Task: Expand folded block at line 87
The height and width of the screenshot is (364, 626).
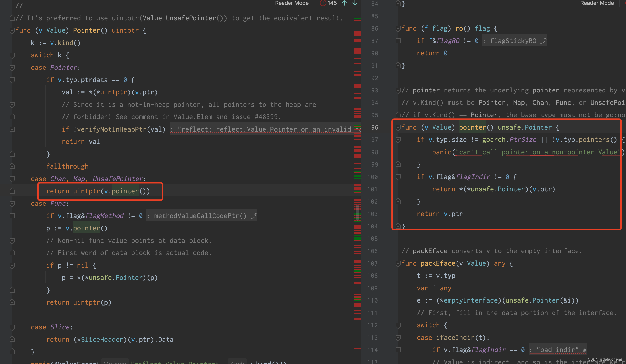Action: click(398, 41)
